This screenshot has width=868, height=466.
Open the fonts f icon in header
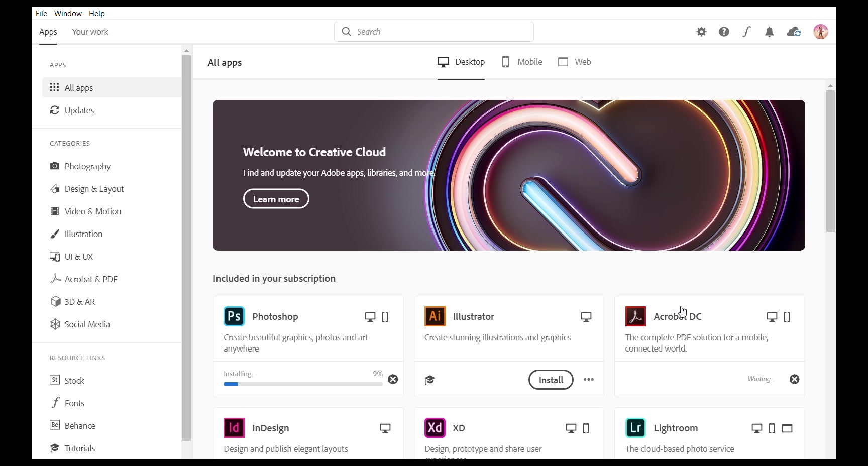[746, 32]
